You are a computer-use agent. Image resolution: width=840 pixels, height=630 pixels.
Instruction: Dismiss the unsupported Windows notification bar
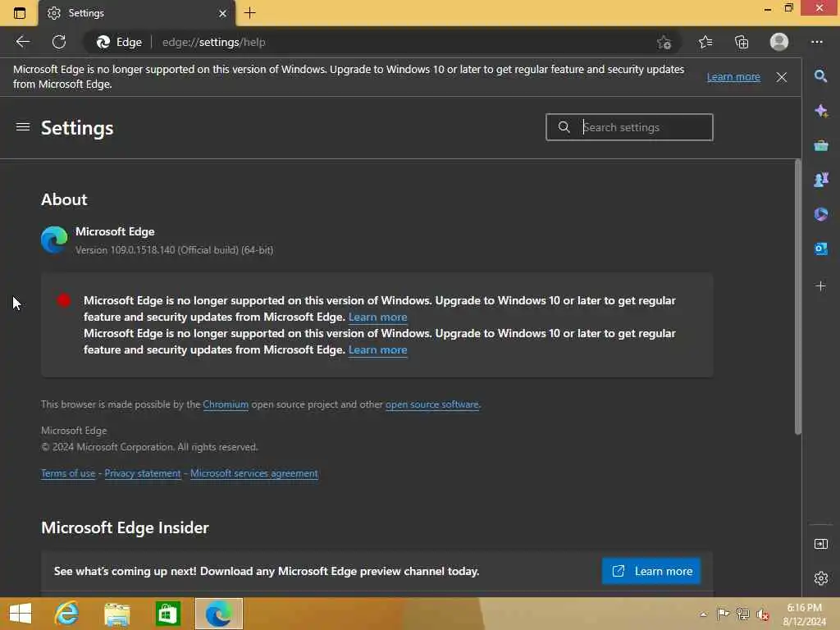point(782,77)
